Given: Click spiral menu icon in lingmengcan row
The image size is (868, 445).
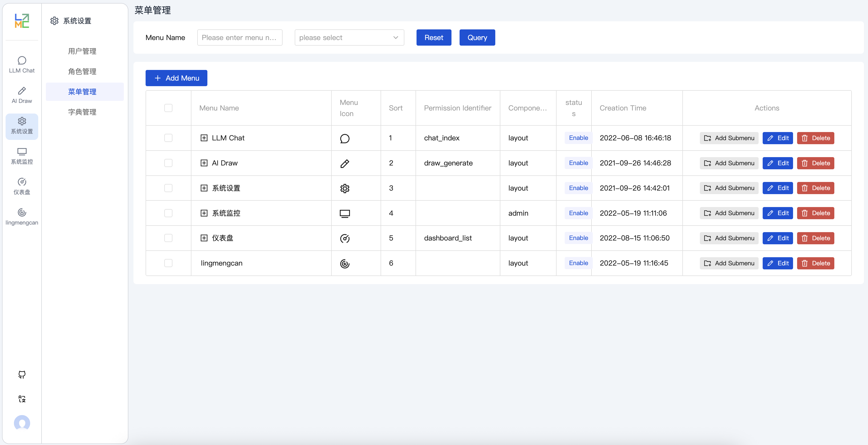Looking at the screenshot, I should [x=345, y=263].
